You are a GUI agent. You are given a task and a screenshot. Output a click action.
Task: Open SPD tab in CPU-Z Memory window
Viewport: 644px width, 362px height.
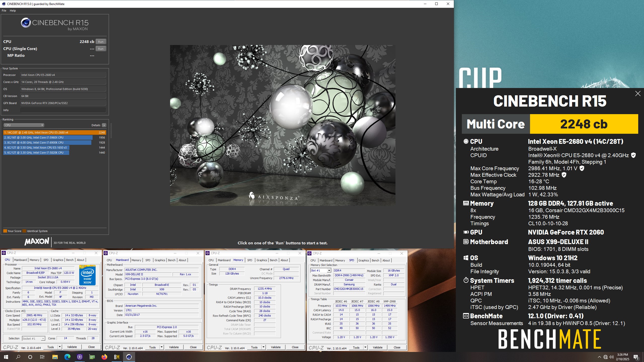[250, 260]
